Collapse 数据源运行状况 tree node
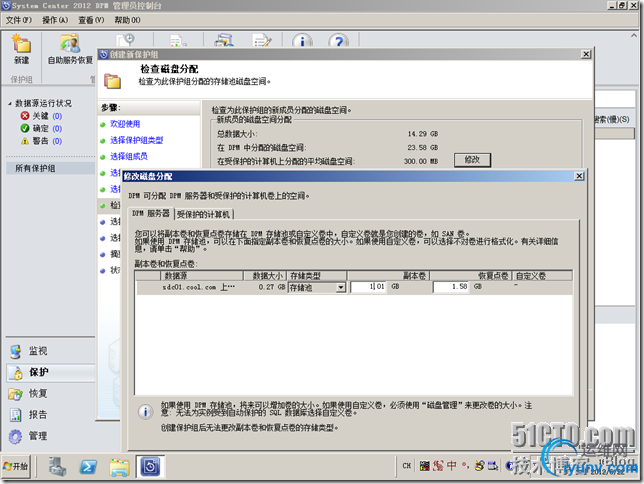 [x=10, y=104]
